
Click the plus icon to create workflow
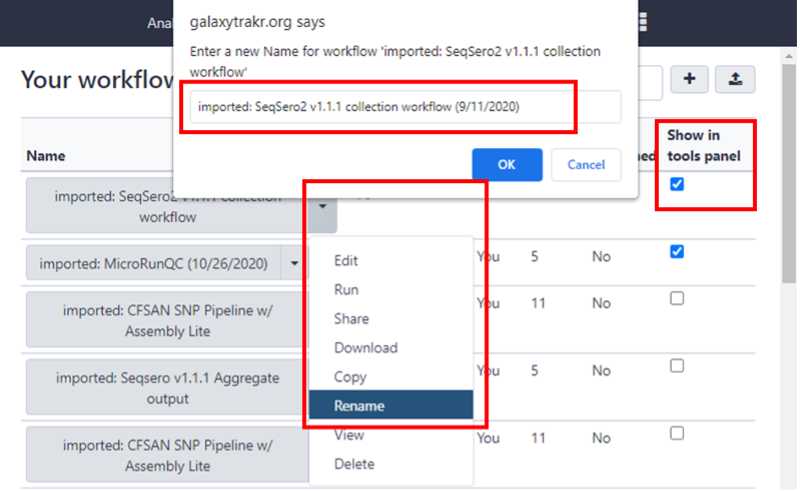690,81
